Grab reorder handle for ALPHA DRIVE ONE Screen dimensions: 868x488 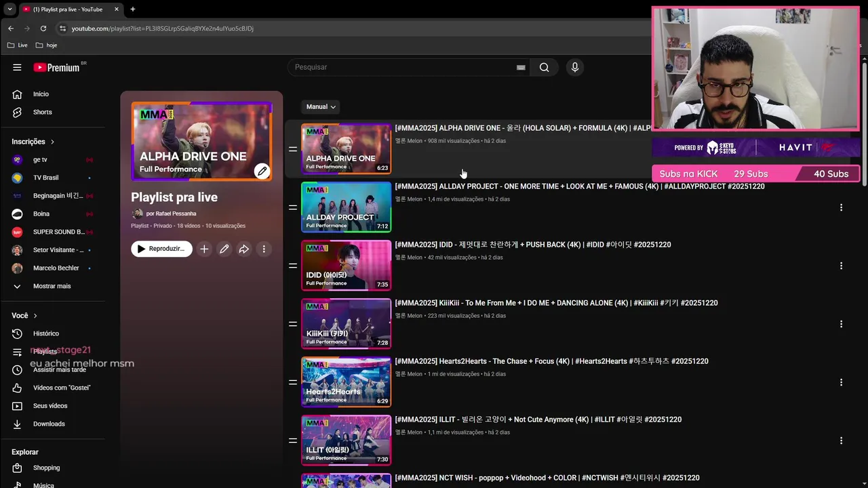pos(293,149)
